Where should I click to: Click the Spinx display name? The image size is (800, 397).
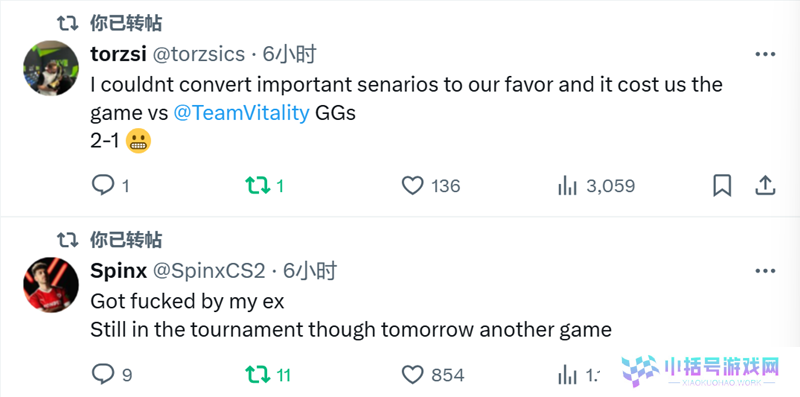(118, 271)
